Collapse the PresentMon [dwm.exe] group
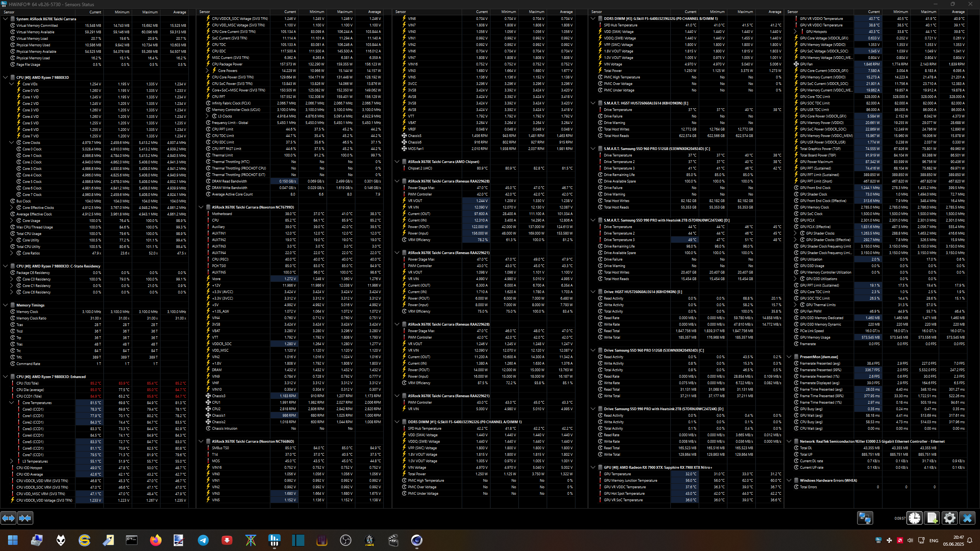 [789, 357]
